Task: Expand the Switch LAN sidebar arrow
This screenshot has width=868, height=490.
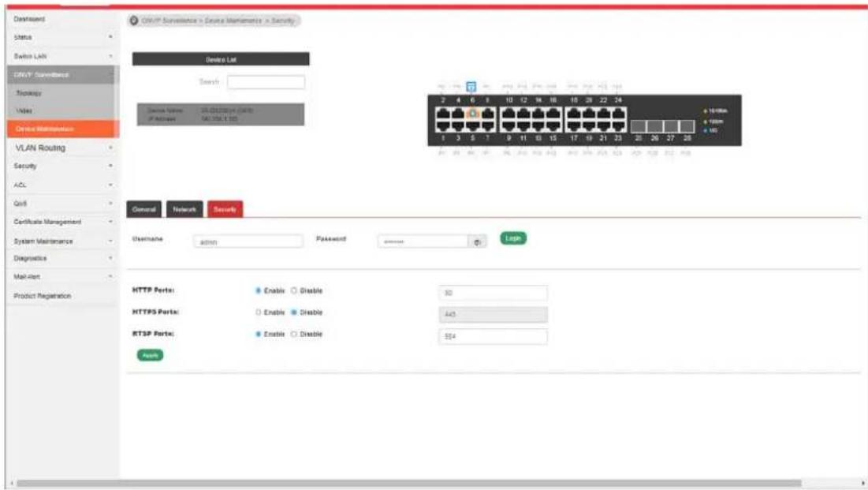Action: pos(110,56)
